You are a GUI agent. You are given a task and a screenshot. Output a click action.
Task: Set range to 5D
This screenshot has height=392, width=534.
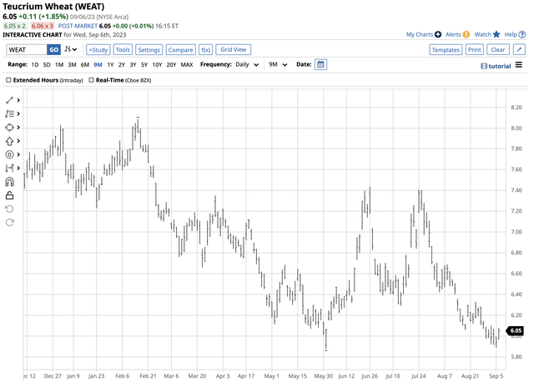pos(47,65)
